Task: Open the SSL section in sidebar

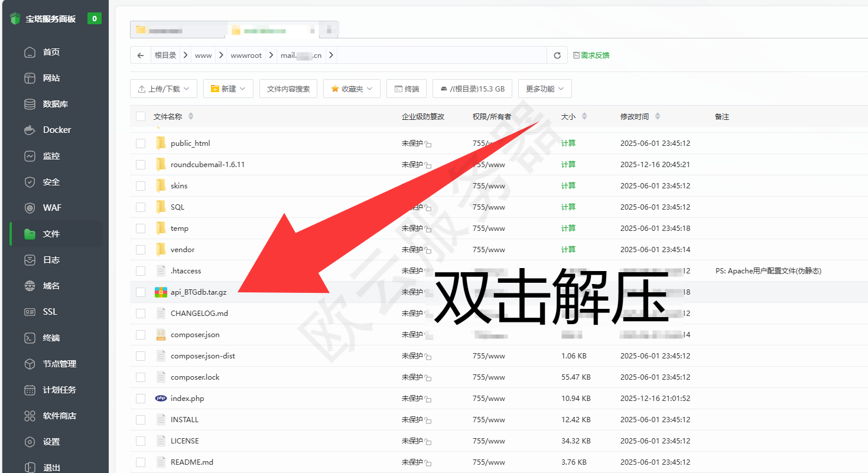Action: coord(50,312)
